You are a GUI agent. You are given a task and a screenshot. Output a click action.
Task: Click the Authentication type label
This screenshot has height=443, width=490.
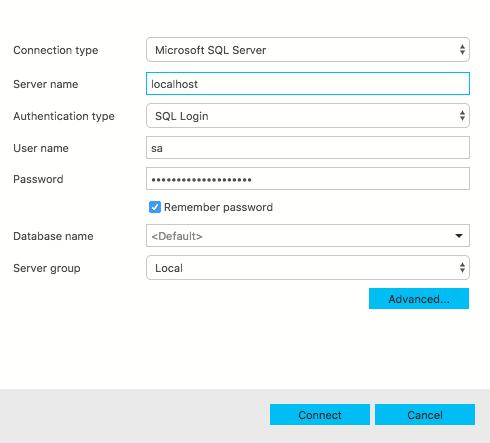point(64,116)
